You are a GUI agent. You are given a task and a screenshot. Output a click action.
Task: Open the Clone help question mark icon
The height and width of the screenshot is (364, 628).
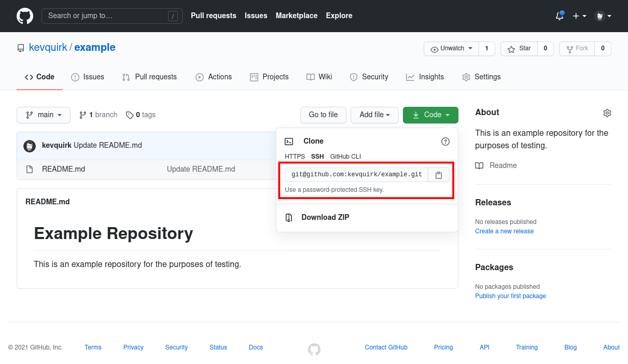click(x=445, y=141)
